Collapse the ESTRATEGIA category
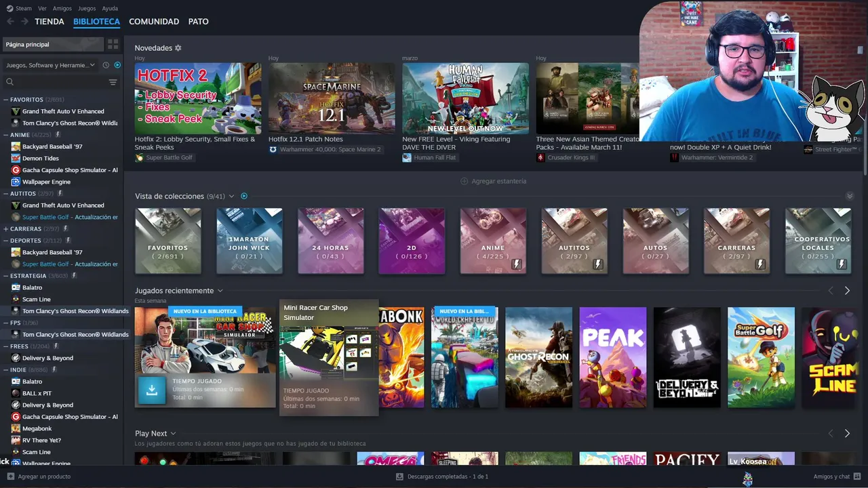Screen dimensions: 868x488 tap(6, 276)
